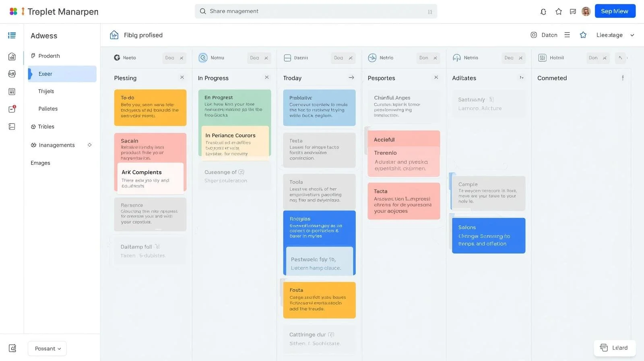The height and width of the screenshot is (361, 644).
Task: Click the icon beside Daltamp foll
Action: pyautogui.click(x=157, y=247)
